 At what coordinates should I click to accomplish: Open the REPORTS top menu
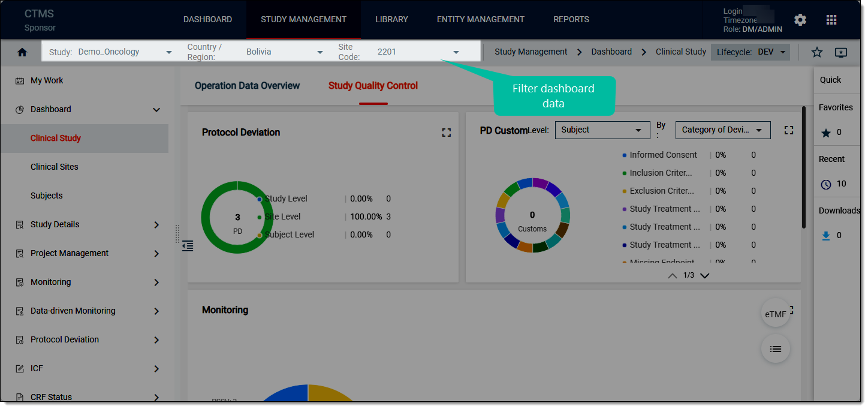(571, 20)
